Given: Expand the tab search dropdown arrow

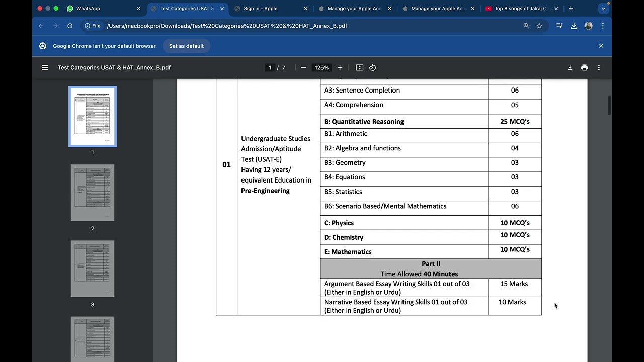Looking at the screenshot, I should 604,9.
